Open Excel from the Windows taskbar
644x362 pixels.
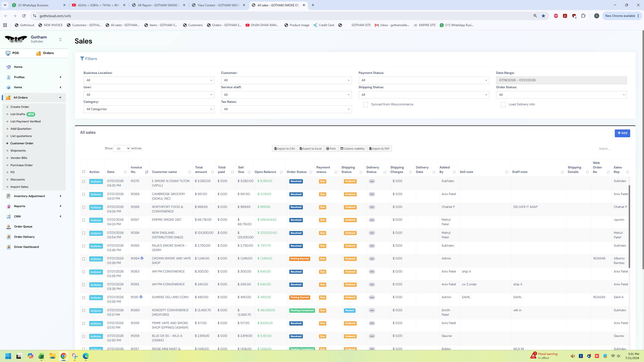tap(41, 356)
